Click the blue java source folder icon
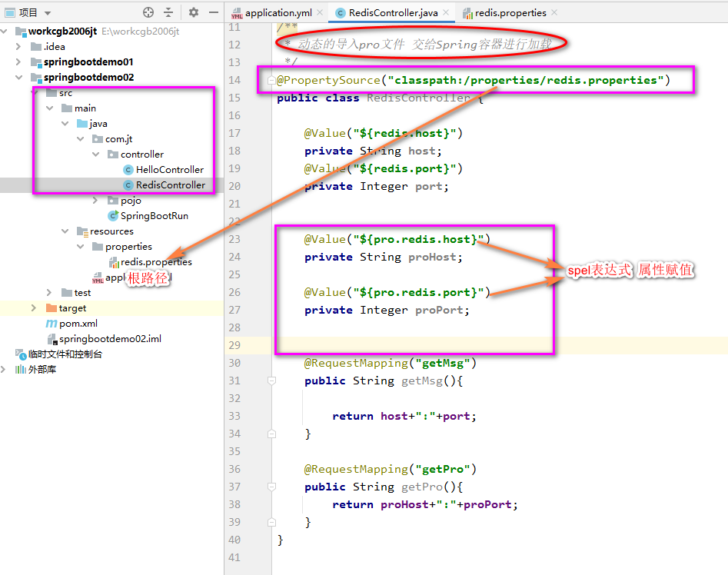Screen dimensions: 728x575 pyautogui.click(x=82, y=124)
